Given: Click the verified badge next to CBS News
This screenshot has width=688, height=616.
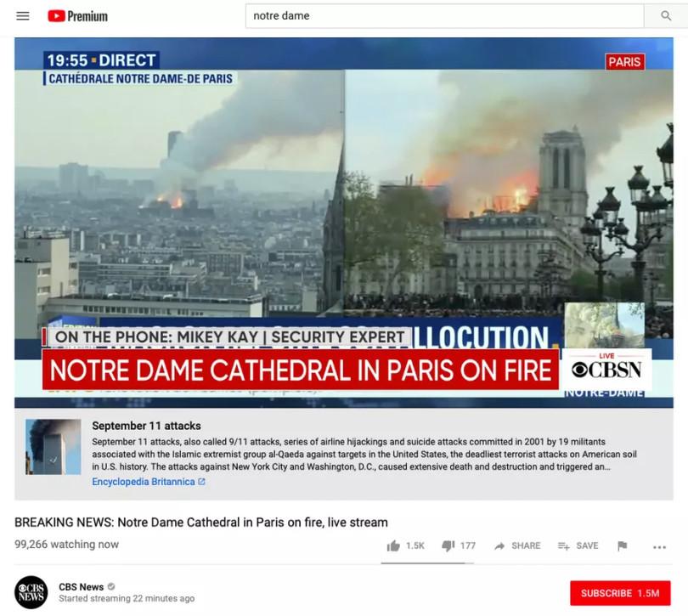Looking at the screenshot, I should click(111, 586).
